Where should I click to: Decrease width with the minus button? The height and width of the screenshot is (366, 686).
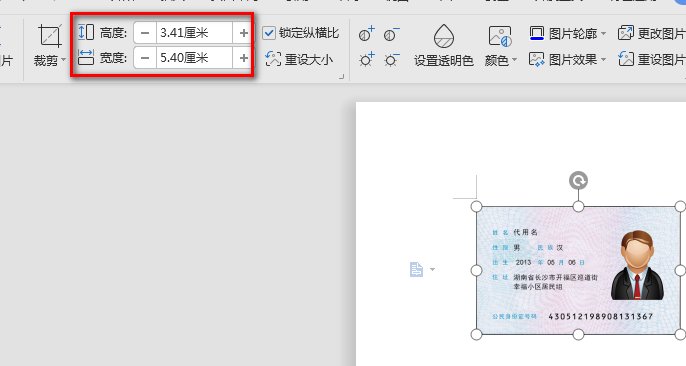(145, 58)
